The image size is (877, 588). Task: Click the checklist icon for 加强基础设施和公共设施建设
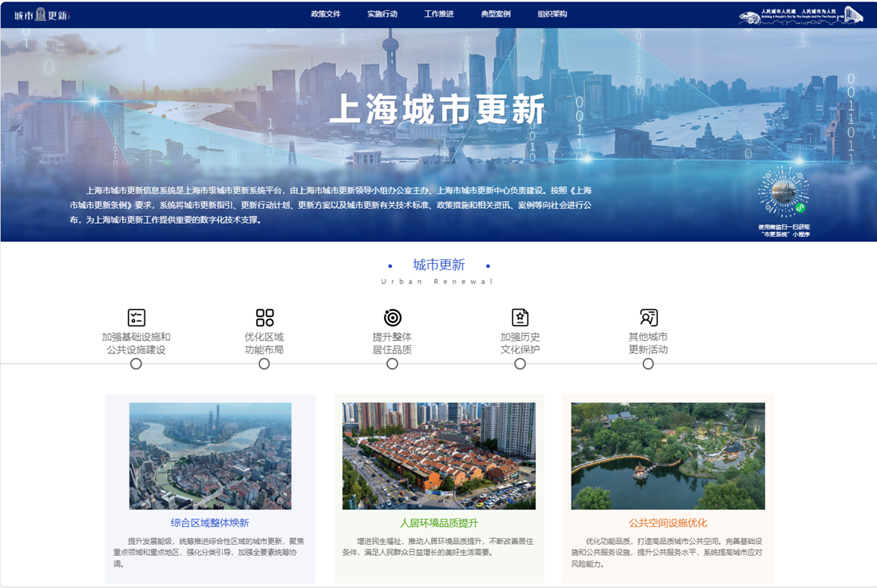click(x=136, y=317)
